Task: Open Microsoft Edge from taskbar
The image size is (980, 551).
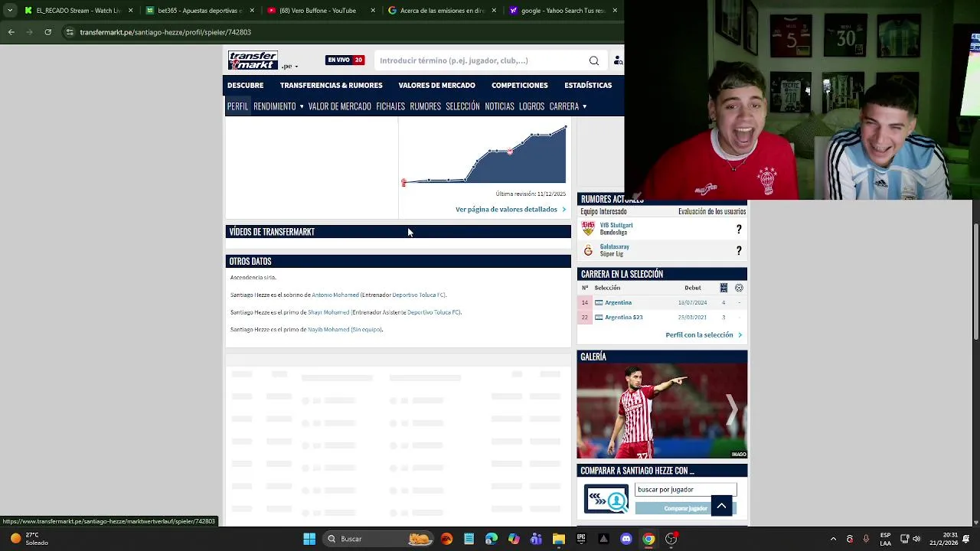Action: [x=492, y=539]
